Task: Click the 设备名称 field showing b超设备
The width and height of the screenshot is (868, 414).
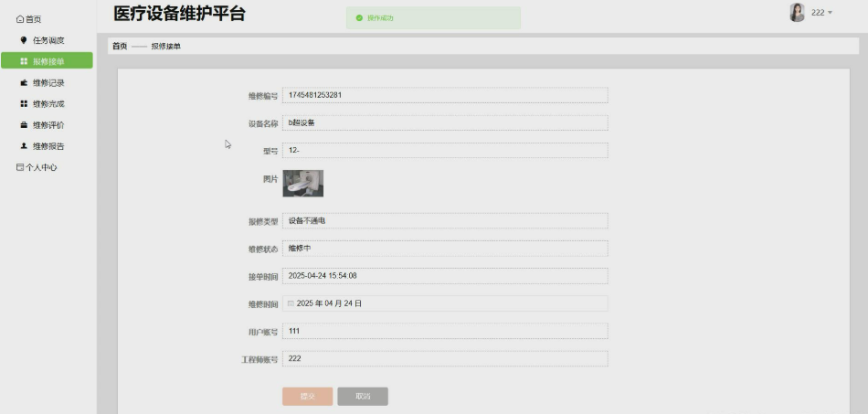Action: point(445,122)
